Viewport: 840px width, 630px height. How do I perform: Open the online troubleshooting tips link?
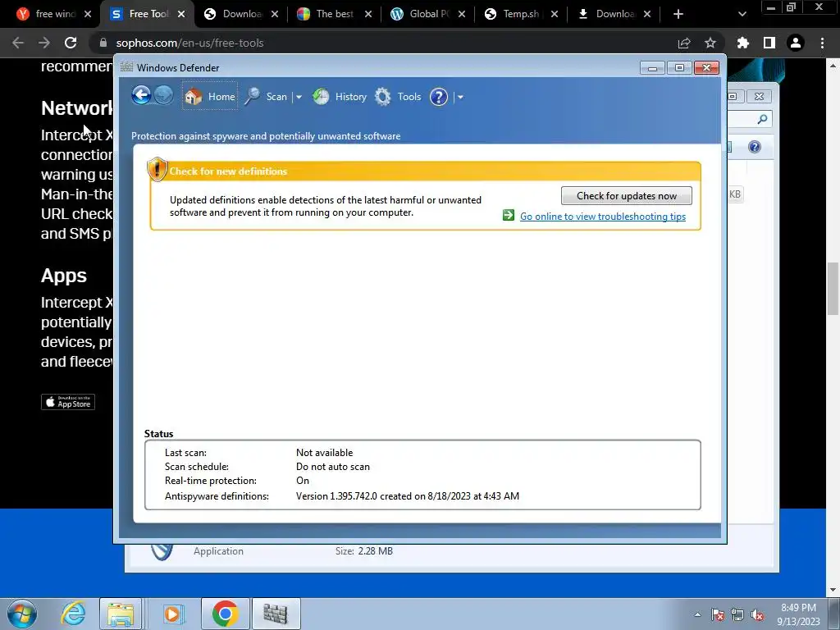pyautogui.click(x=603, y=217)
